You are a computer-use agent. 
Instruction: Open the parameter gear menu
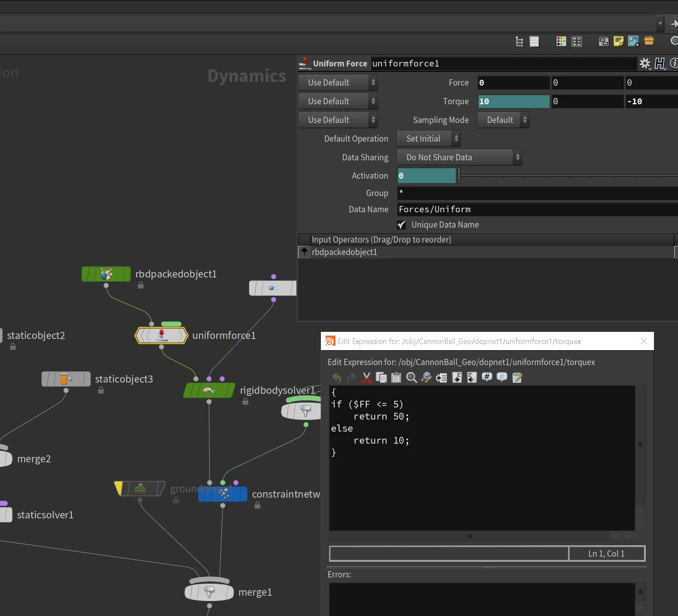(x=645, y=64)
